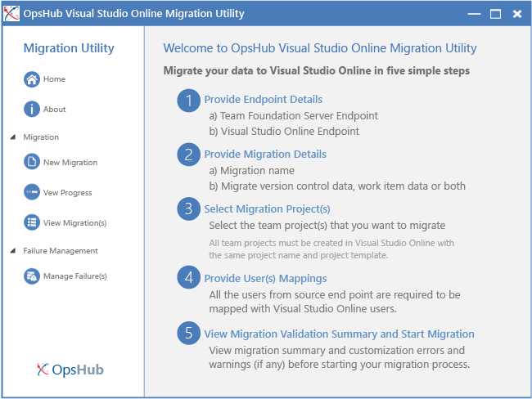532x399 pixels.
Task: Click the step 1 number circle
Action: coord(188,101)
